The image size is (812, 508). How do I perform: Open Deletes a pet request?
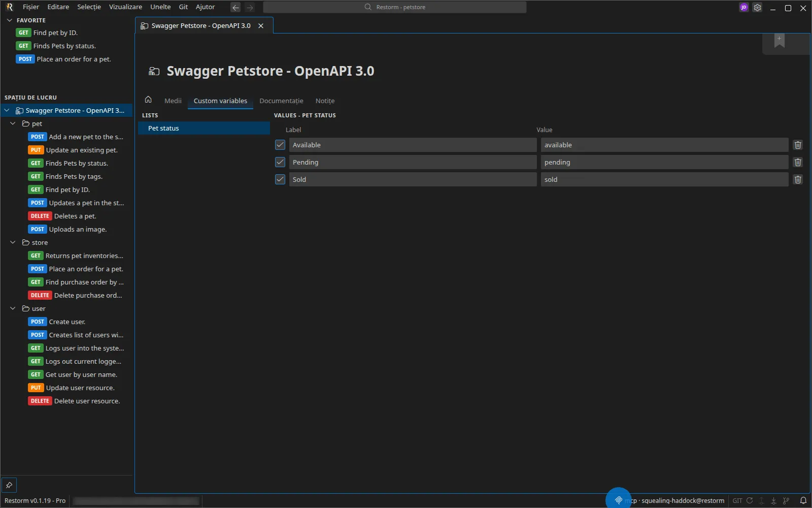pos(75,216)
